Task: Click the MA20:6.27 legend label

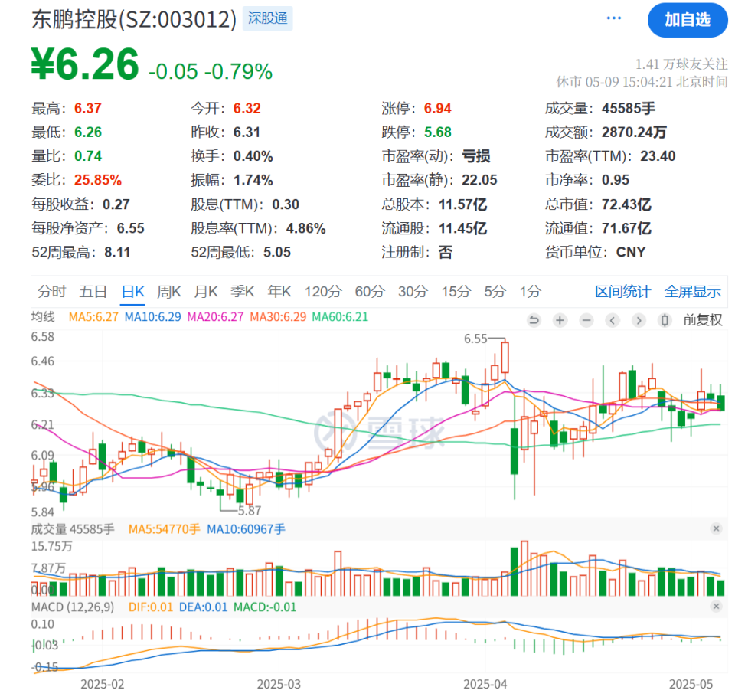Action: coord(216,317)
